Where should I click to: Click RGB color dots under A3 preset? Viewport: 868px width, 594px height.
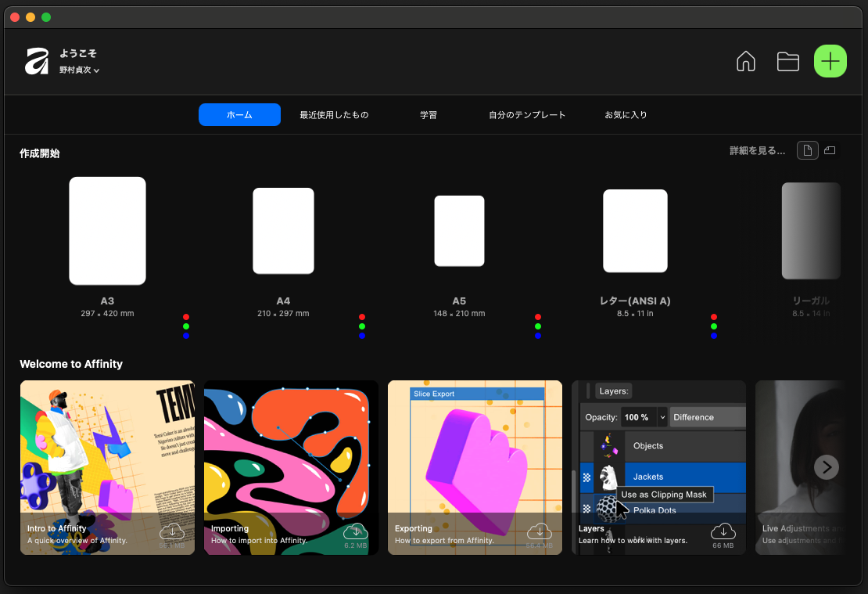click(x=185, y=326)
